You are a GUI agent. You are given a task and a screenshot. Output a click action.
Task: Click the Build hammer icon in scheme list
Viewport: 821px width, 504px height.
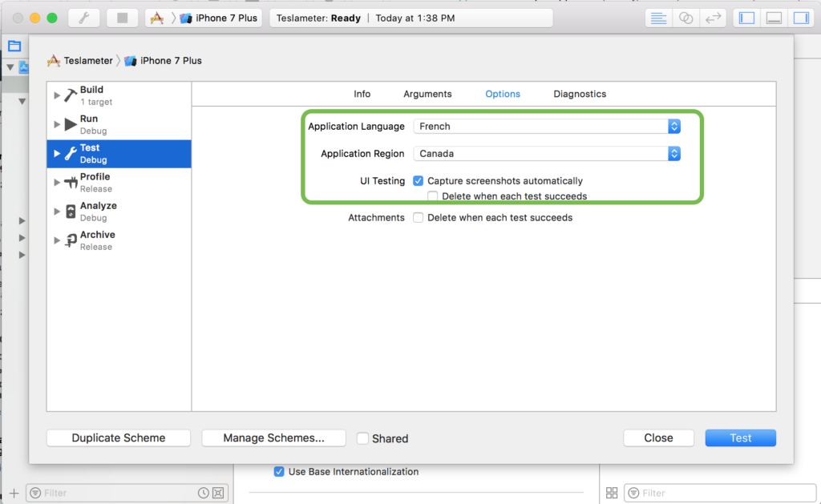(71, 95)
